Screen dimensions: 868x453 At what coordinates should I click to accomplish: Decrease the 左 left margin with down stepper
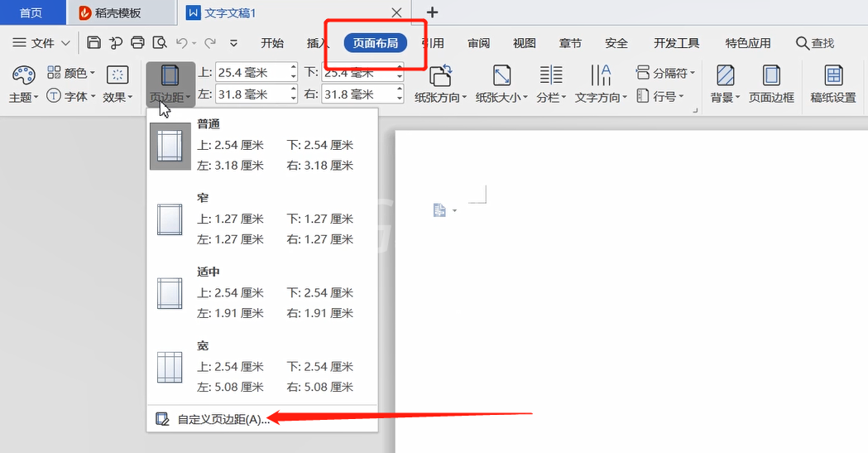(x=294, y=99)
